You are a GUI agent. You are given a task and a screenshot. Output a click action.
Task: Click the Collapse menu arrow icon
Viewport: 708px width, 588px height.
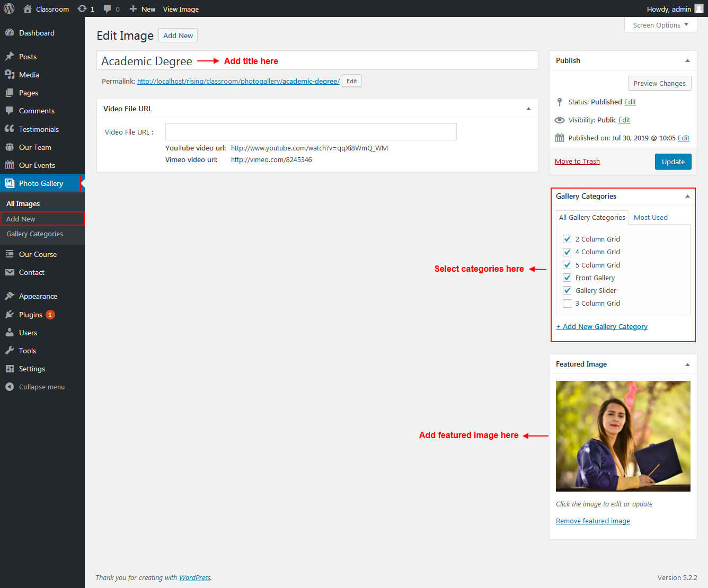10,387
